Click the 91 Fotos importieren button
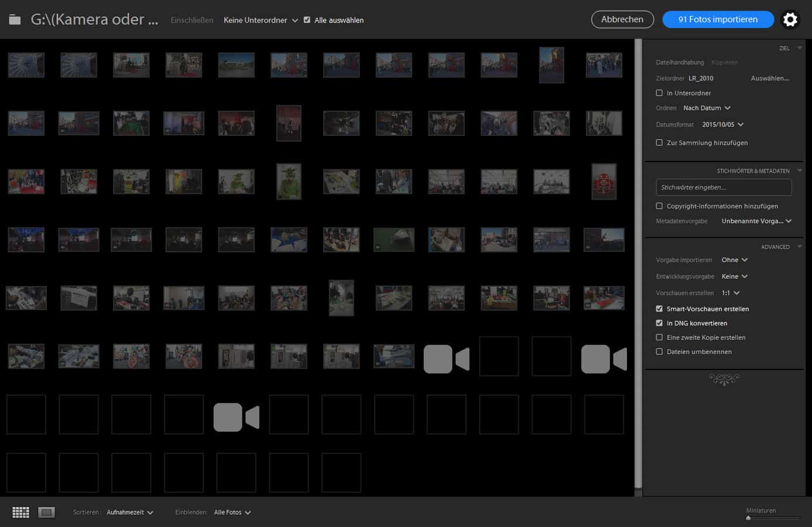812x527 pixels. (x=718, y=19)
